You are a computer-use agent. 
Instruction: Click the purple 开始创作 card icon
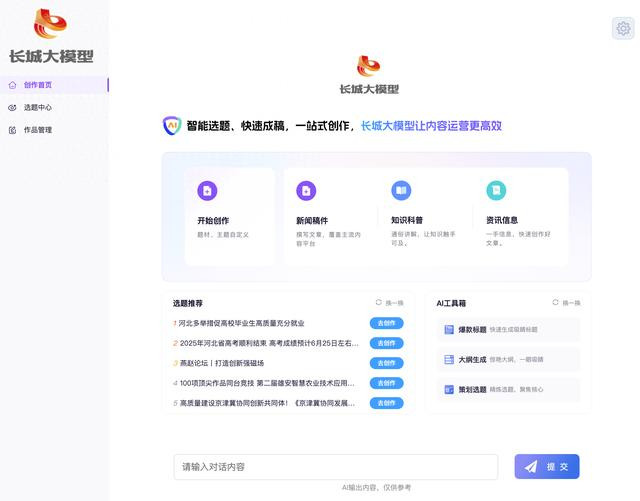(207, 191)
